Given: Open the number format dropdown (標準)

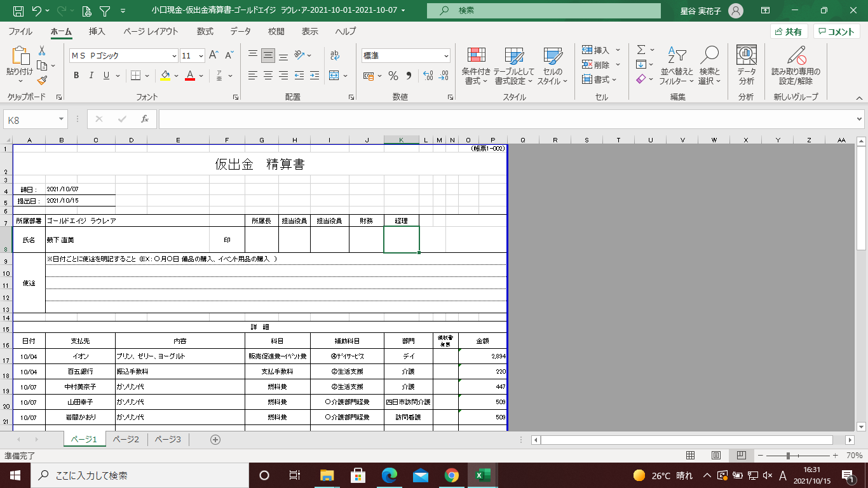Looking at the screenshot, I should (446, 56).
